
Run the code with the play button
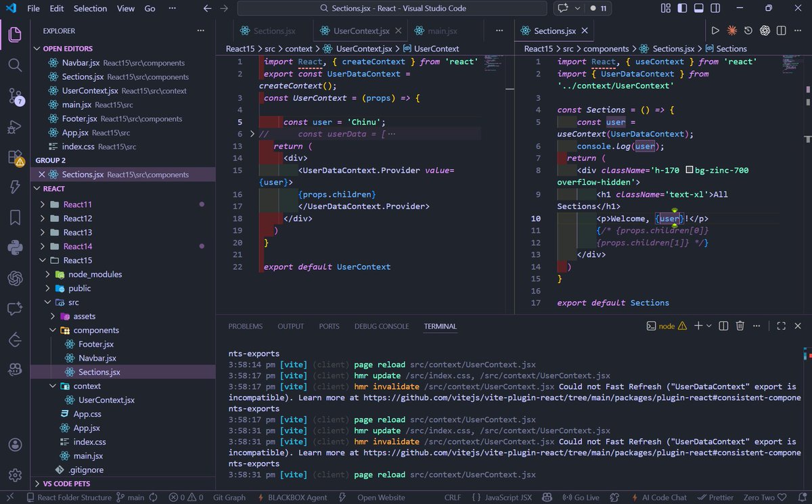point(715,30)
